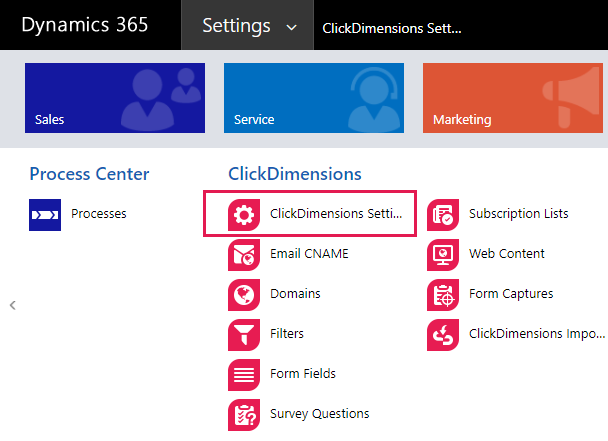This screenshot has height=441, width=608.
Task: Click the Form Captures text label
Action: pyautogui.click(x=511, y=294)
